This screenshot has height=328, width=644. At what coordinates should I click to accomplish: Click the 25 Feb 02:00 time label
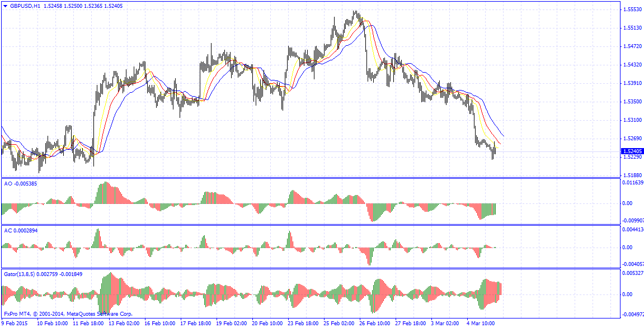(340, 324)
